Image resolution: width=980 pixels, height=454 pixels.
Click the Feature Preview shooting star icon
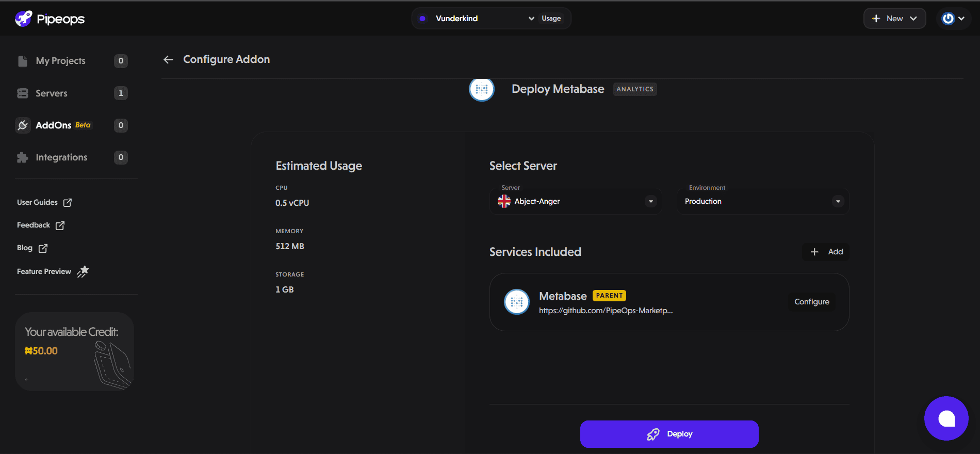(x=83, y=271)
